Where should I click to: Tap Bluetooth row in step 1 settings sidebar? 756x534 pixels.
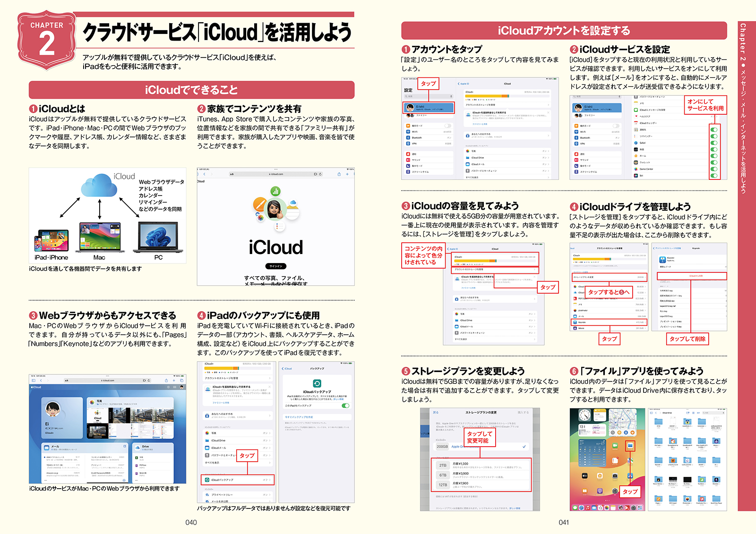coord(429,138)
